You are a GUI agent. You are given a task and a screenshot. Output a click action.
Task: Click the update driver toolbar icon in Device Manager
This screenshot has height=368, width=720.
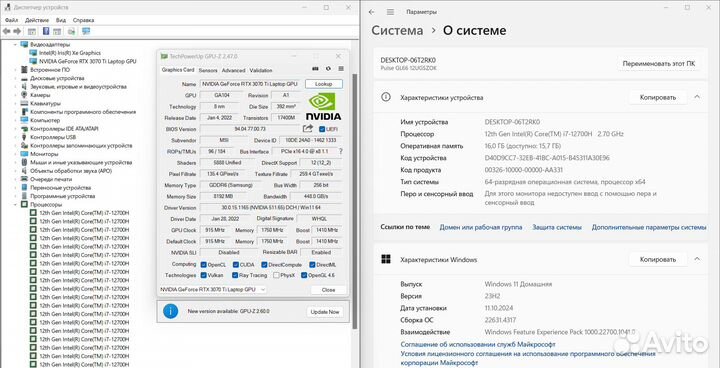[71, 31]
